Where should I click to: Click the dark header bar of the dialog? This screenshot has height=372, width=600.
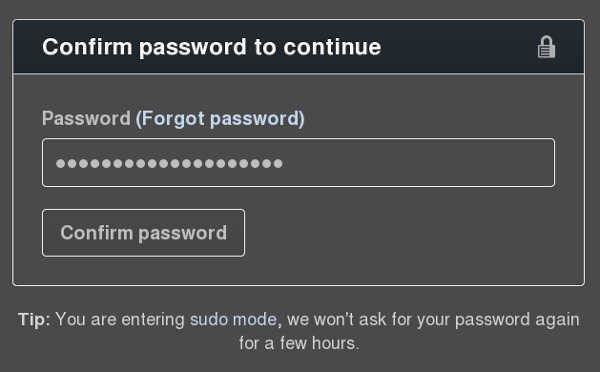(298, 47)
